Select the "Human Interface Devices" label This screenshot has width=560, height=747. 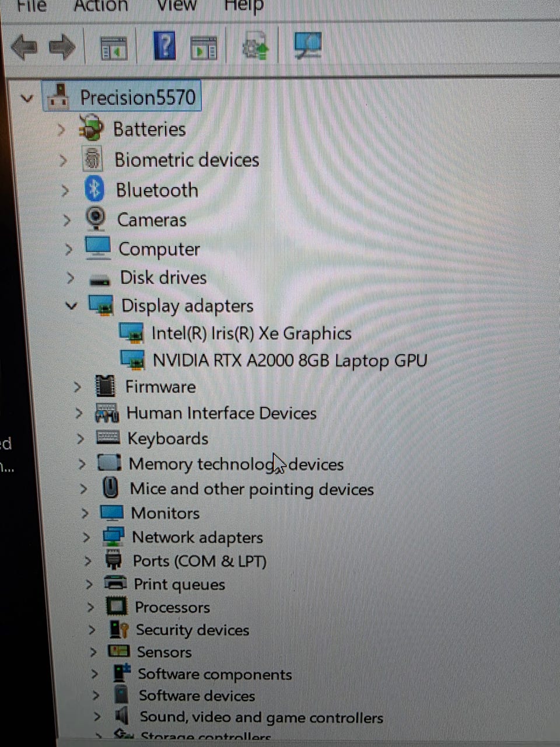[x=222, y=413]
